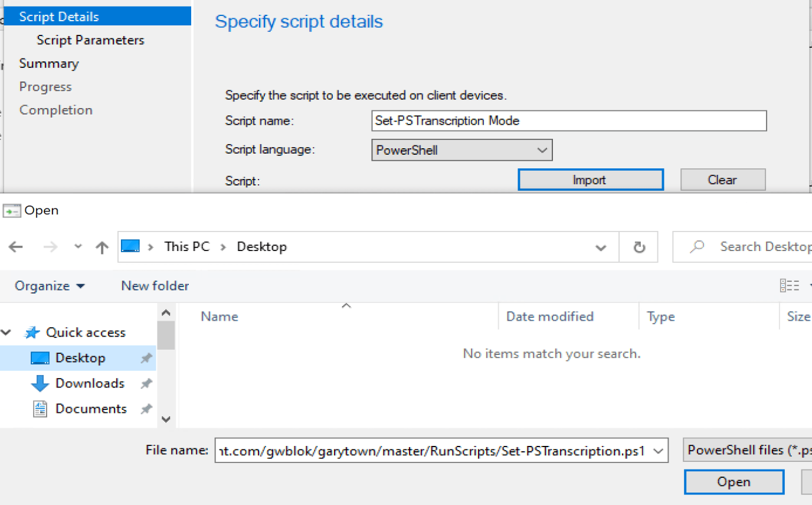Image resolution: width=812 pixels, height=505 pixels.
Task: Select Desktop in the navigation pane
Action: click(80, 358)
